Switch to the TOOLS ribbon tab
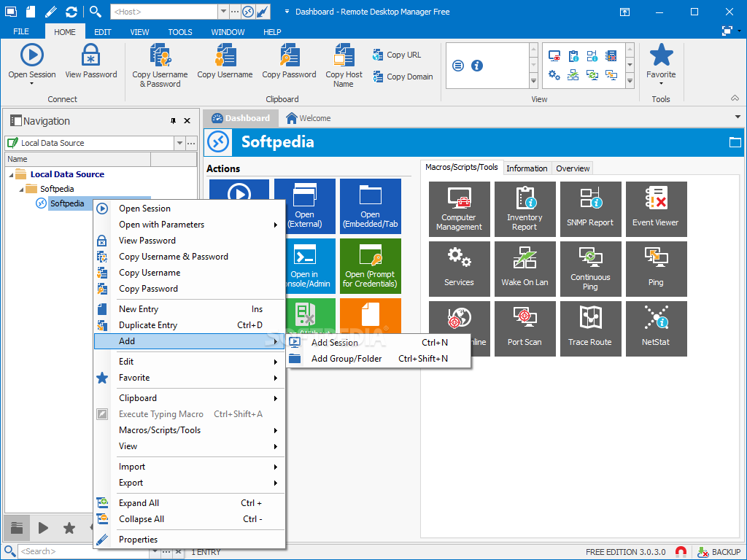 tap(180, 32)
